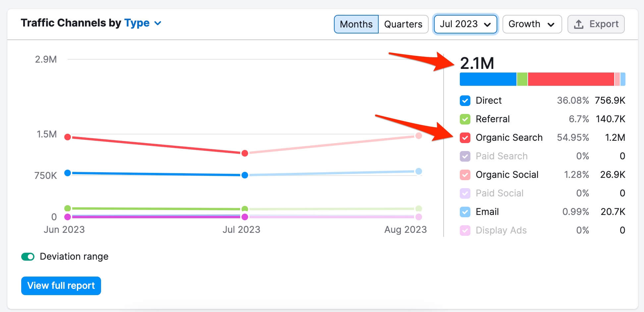Click the blue Jun 2023 data point
Screen dimensions: 644x312
[68, 173]
